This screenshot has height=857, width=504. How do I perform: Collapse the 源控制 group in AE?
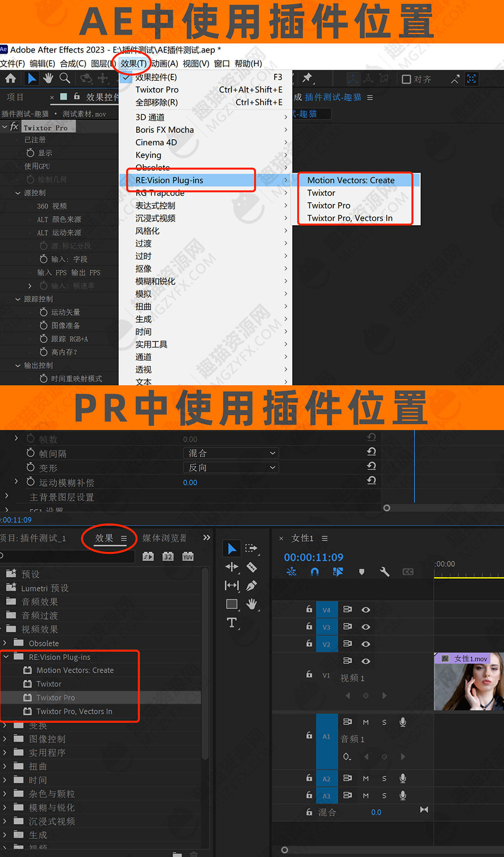click(x=18, y=193)
